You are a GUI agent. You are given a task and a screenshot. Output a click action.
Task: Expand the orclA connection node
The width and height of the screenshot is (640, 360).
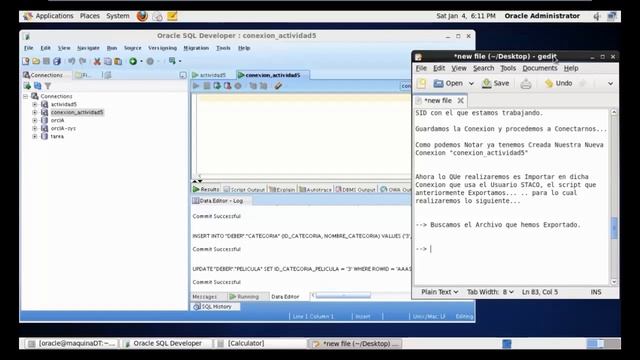(35, 120)
